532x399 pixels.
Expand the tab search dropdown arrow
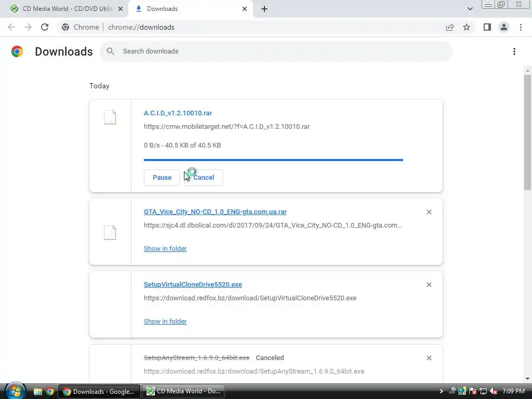[x=470, y=9]
